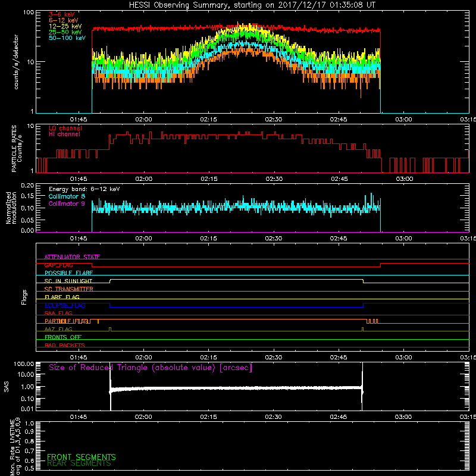Select the red 3-6 keV legend label

[62, 14]
